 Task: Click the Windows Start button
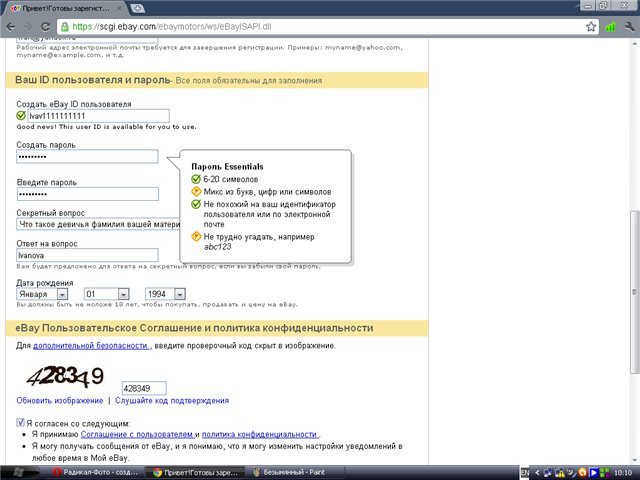coord(18,473)
